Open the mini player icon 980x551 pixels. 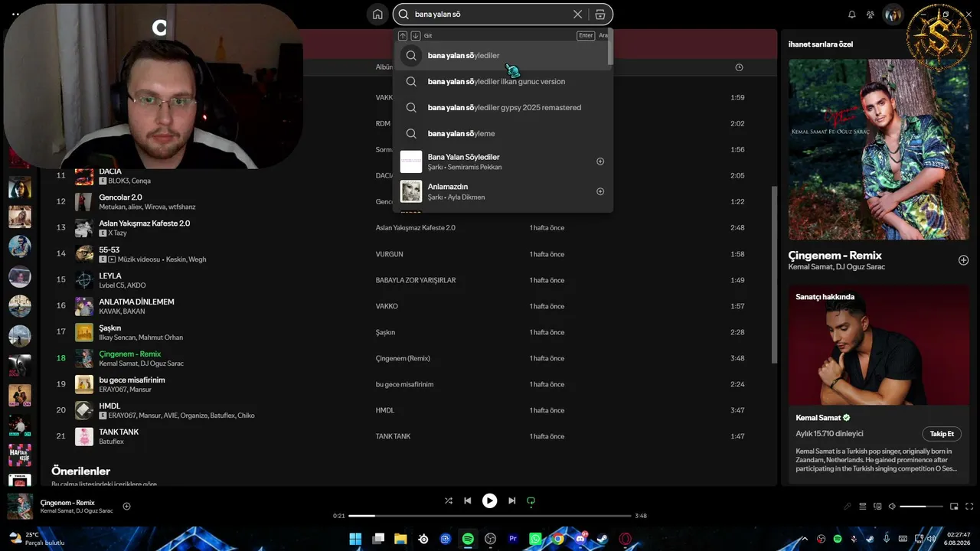click(x=954, y=506)
